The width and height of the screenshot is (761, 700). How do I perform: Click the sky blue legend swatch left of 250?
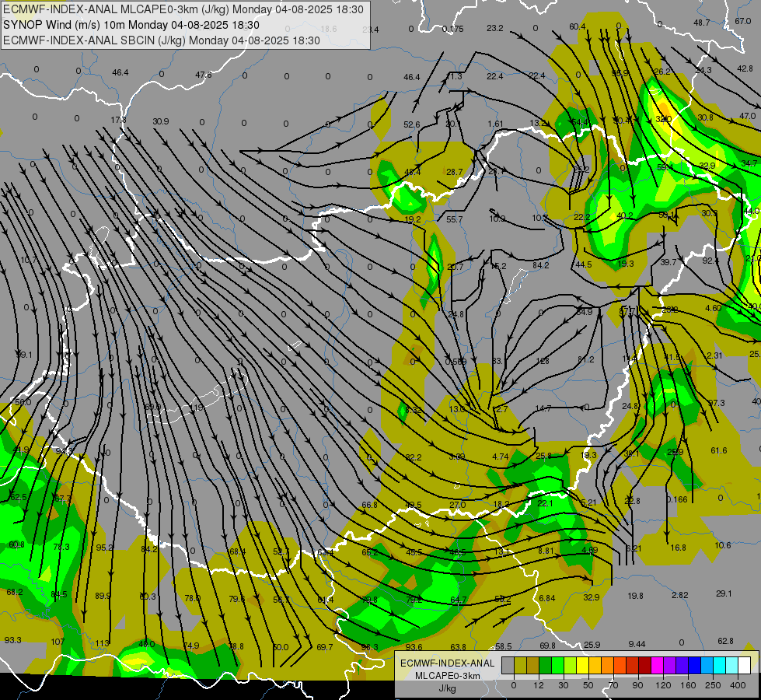[x=707, y=666]
